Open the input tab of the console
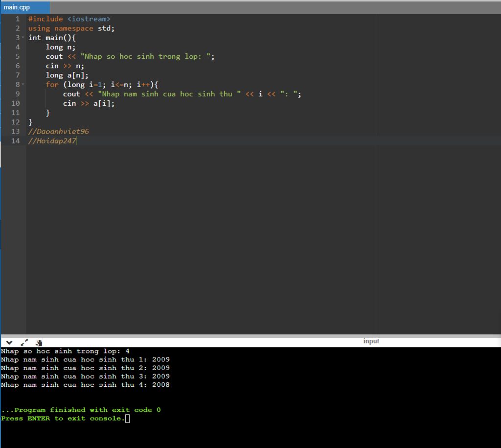 371,341
